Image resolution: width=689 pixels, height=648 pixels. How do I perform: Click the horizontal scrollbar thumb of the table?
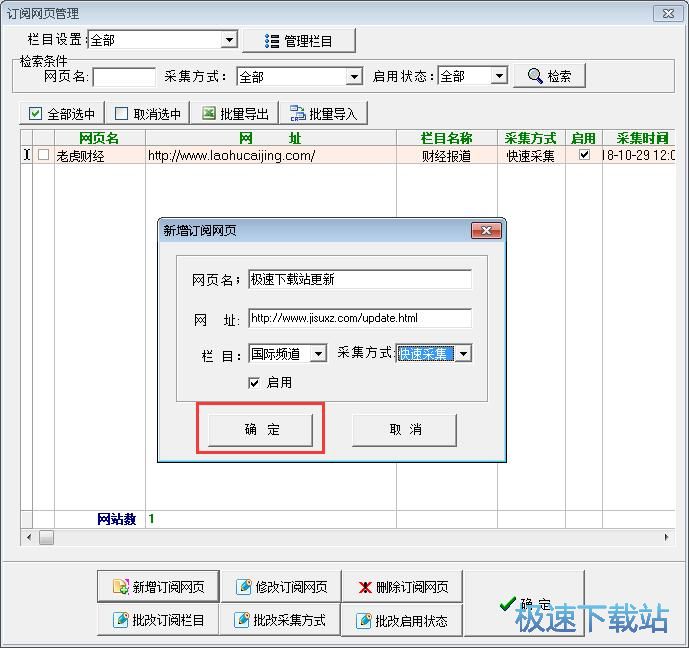coord(46,537)
